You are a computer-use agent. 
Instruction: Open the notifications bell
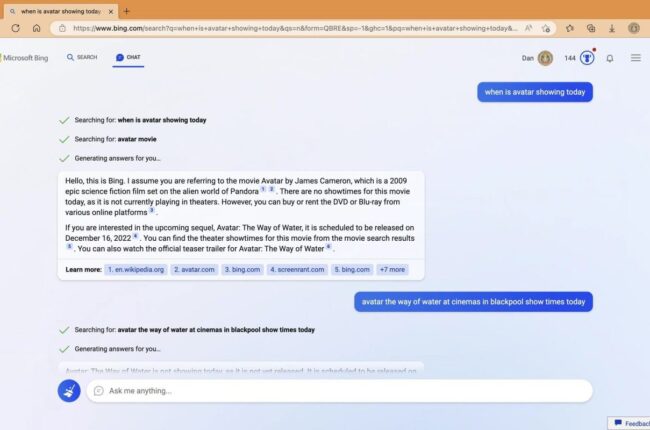[x=610, y=58]
